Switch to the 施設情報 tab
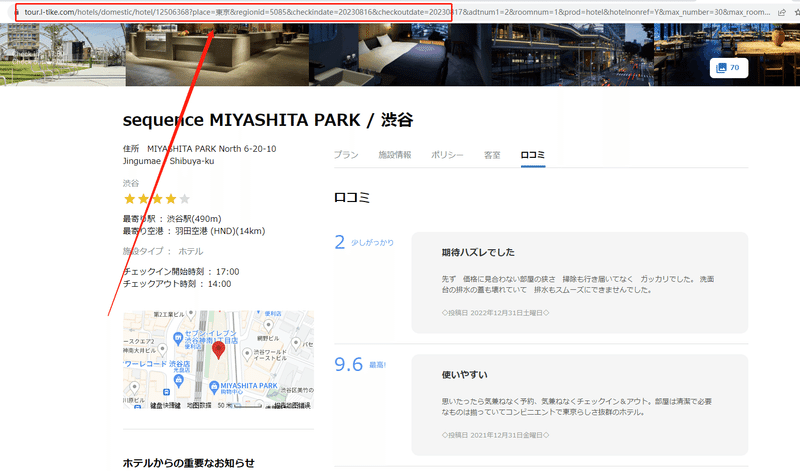800x471 pixels. tap(394, 155)
